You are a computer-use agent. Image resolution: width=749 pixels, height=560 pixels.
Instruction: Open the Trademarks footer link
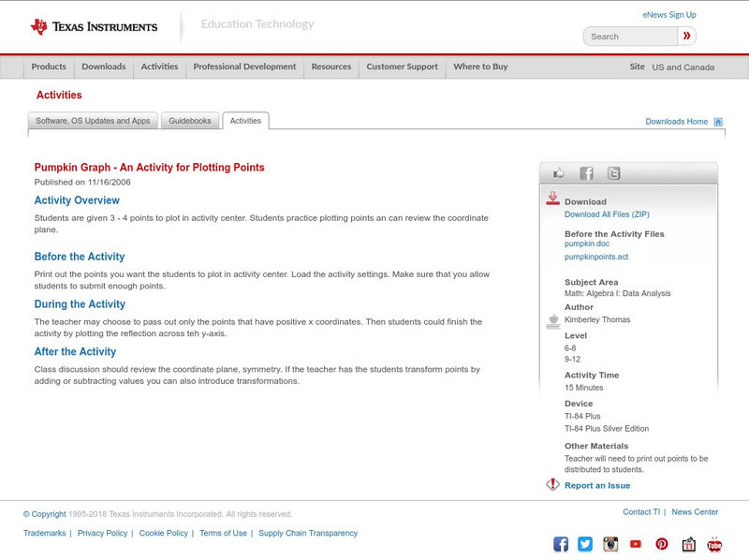point(44,533)
